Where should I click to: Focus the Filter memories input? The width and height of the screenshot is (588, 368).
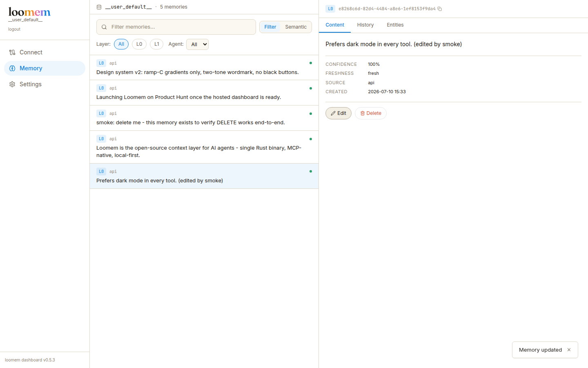click(x=176, y=27)
